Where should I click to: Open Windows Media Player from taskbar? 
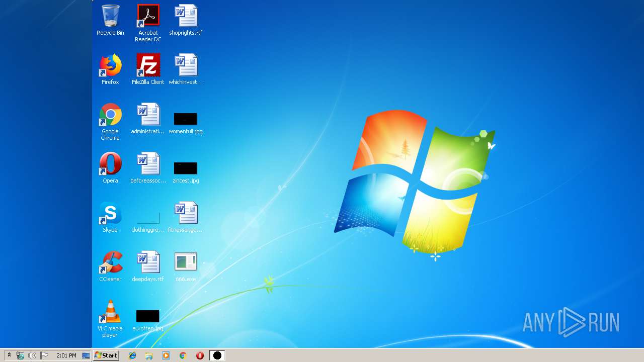click(166, 355)
